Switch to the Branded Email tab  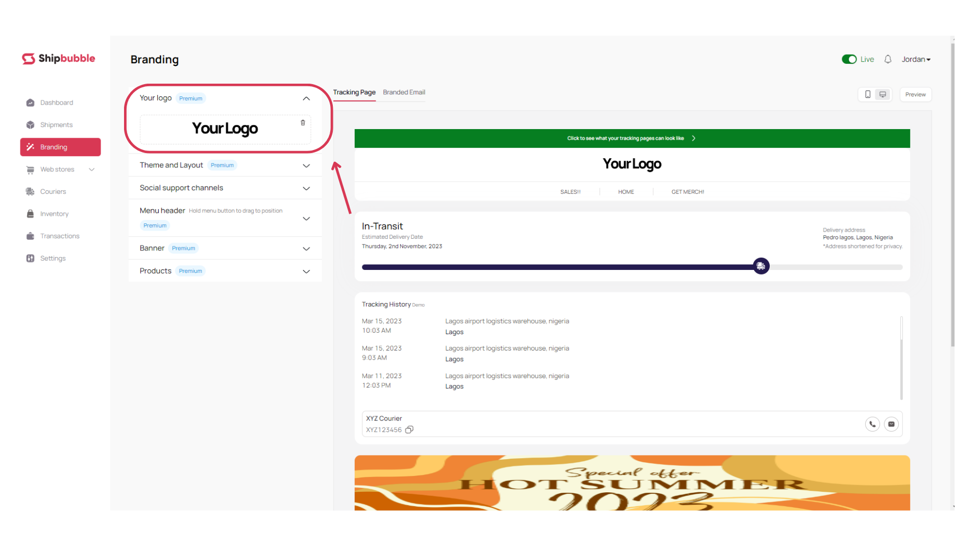pyautogui.click(x=404, y=92)
